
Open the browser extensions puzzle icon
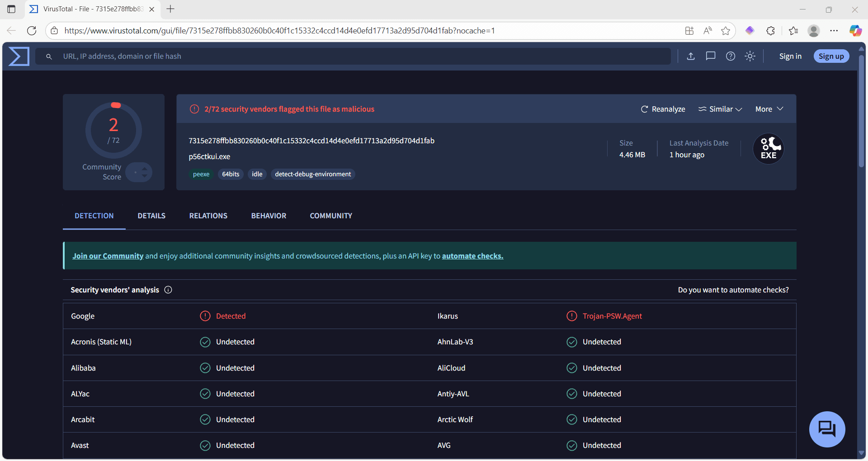(771, 31)
